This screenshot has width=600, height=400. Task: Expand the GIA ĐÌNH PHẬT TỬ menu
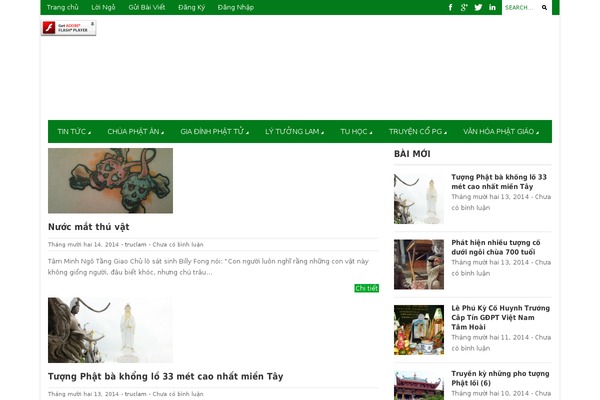coord(214,131)
